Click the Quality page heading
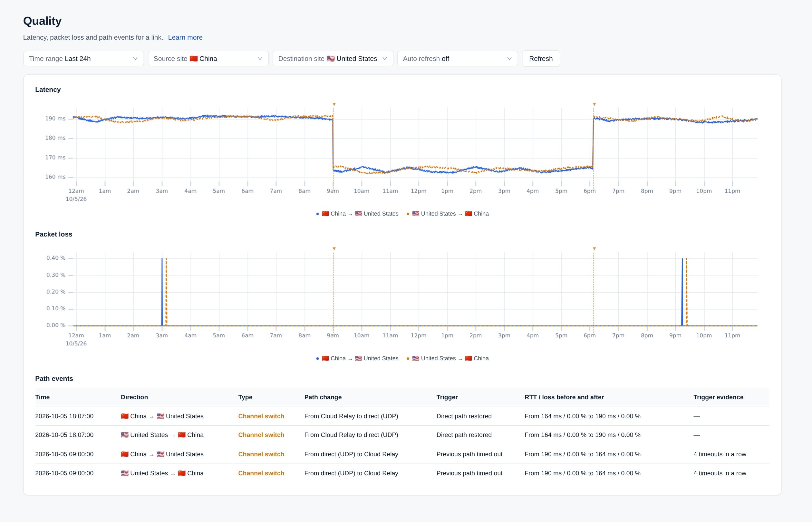 point(42,21)
